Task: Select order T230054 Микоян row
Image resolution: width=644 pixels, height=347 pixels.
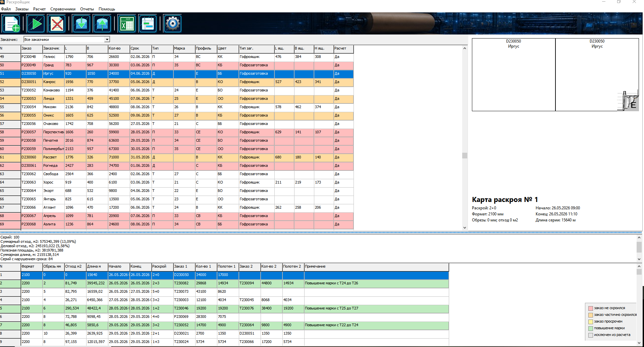Action: [177, 107]
